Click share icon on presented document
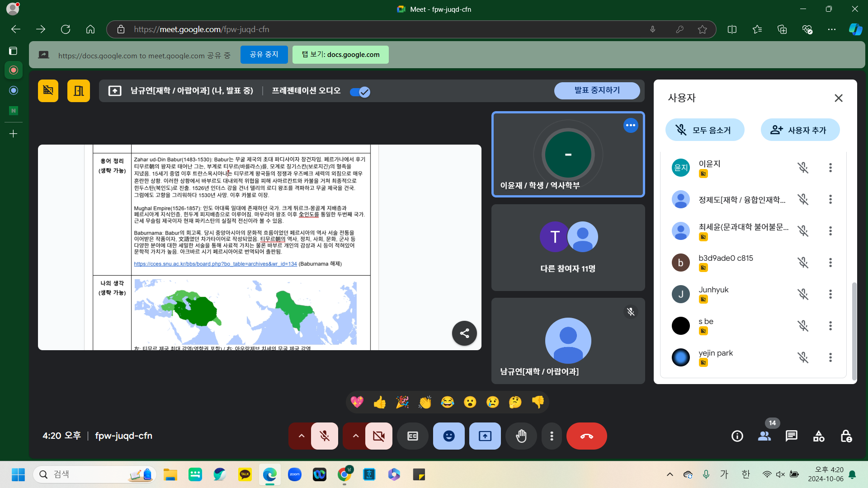Image resolution: width=868 pixels, height=488 pixels. (x=464, y=333)
